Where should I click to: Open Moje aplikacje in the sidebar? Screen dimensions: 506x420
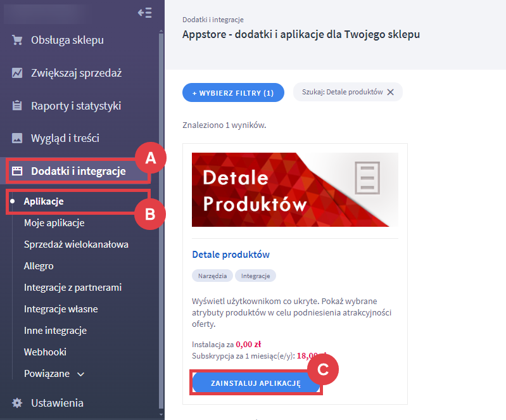coord(54,223)
